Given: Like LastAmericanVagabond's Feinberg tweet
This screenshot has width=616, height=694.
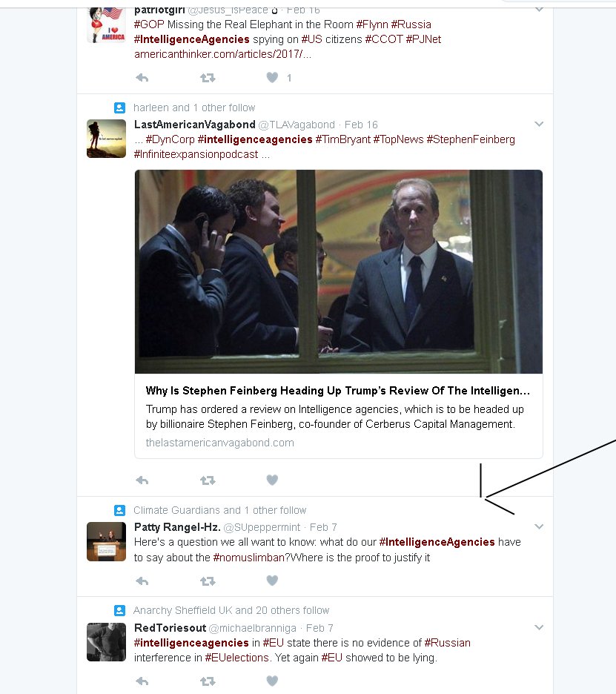Looking at the screenshot, I should tap(272, 480).
